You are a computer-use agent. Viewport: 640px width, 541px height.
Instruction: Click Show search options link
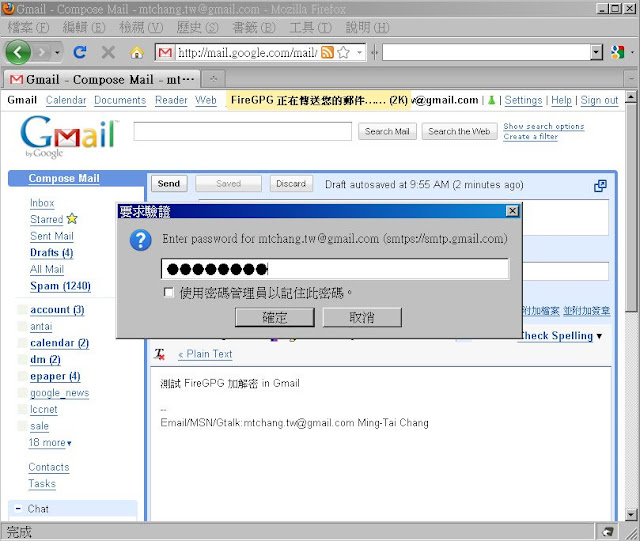tap(544, 126)
